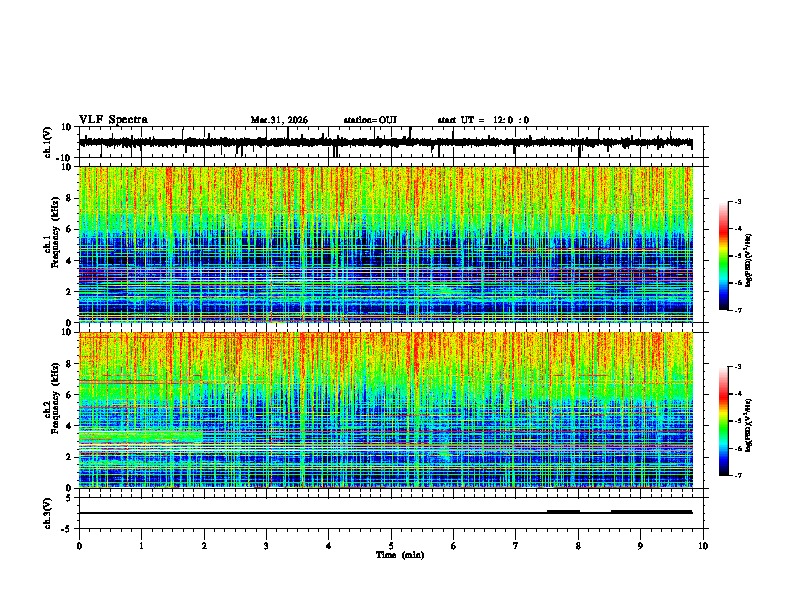Click the "2" kHz tick of ch.1 spectrogram
The height and width of the screenshot is (612, 792).
point(69,291)
